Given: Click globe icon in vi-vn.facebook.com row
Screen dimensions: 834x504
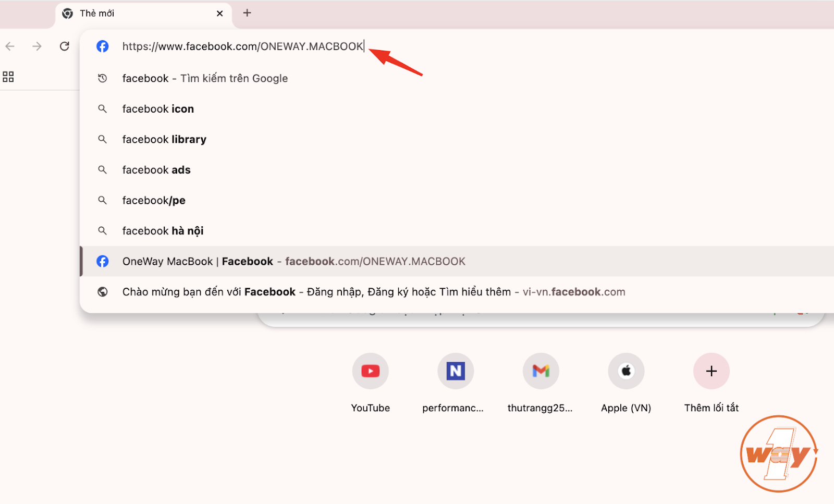Looking at the screenshot, I should [103, 292].
